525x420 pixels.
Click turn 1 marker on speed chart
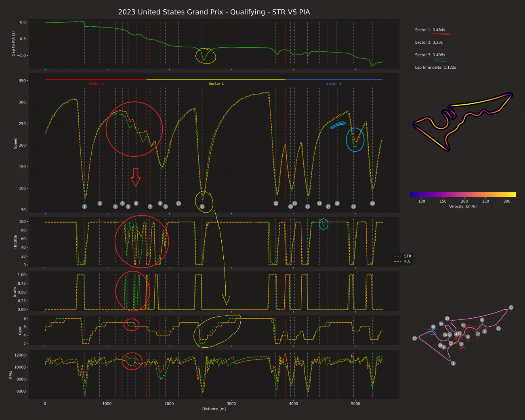(84, 206)
